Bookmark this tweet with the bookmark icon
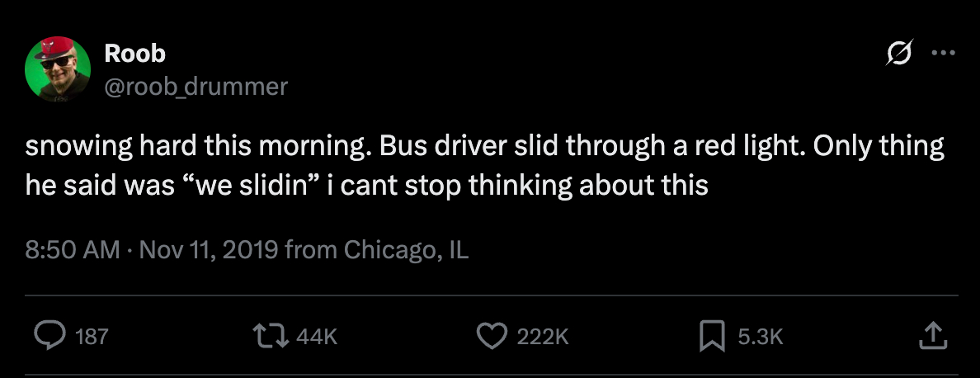The height and width of the screenshot is (378, 980). pos(710,335)
